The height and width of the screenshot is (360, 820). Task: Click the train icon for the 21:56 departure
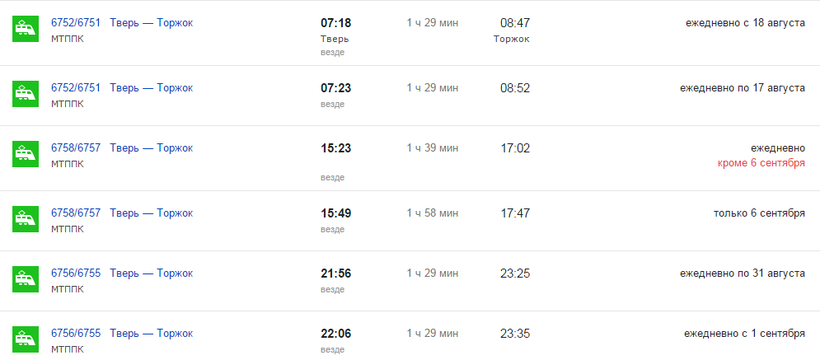[x=26, y=279]
